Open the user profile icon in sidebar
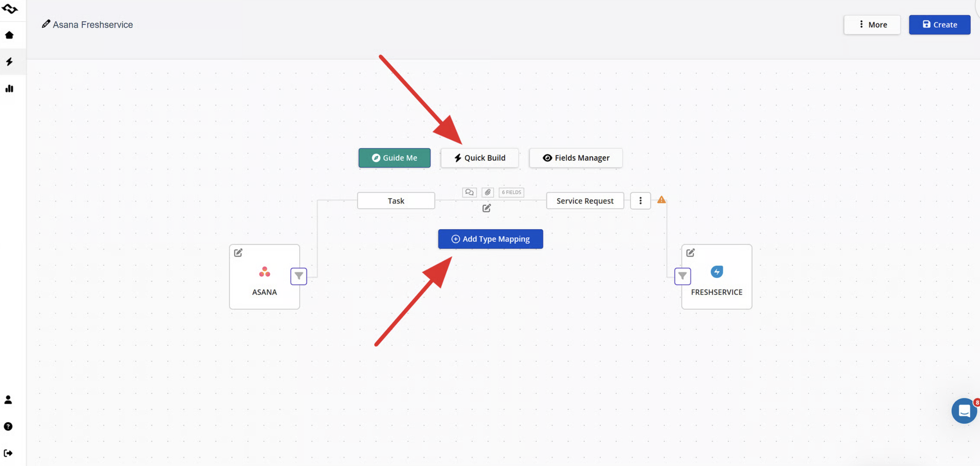 (8, 399)
